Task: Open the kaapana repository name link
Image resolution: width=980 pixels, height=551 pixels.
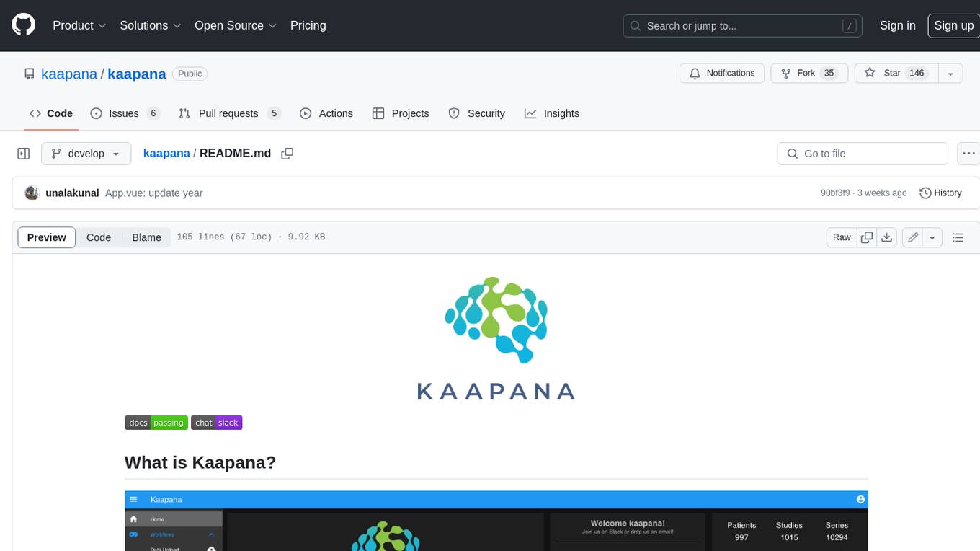Action: click(x=137, y=74)
